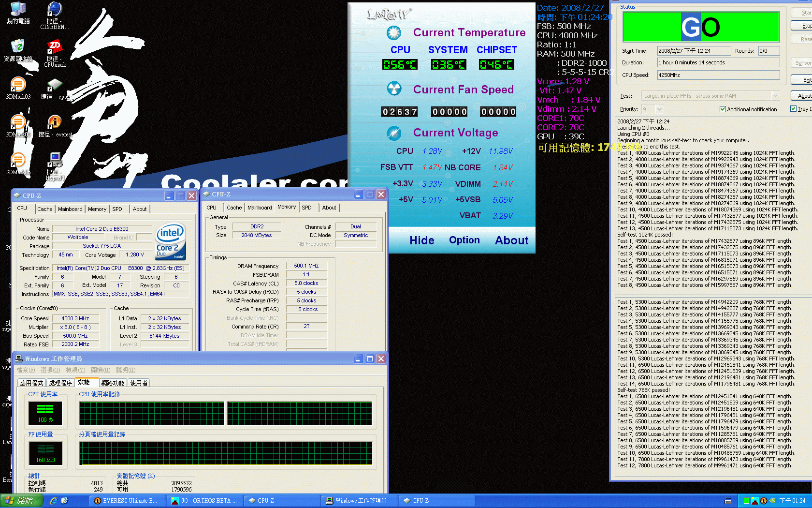812x508 pixels.
Task: Open 說明(H) menu in Task Manager
Action: (x=126, y=370)
